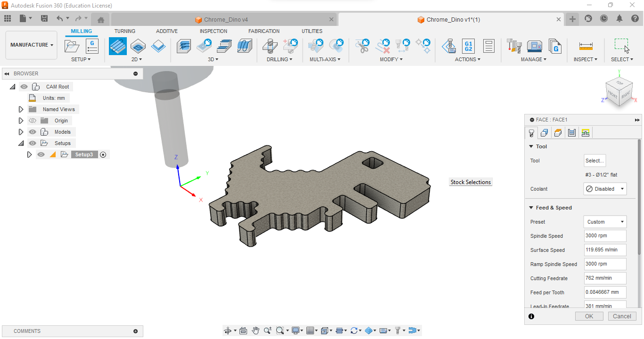
Task: Click the NC Program G-code icon
Action: click(92, 46)
